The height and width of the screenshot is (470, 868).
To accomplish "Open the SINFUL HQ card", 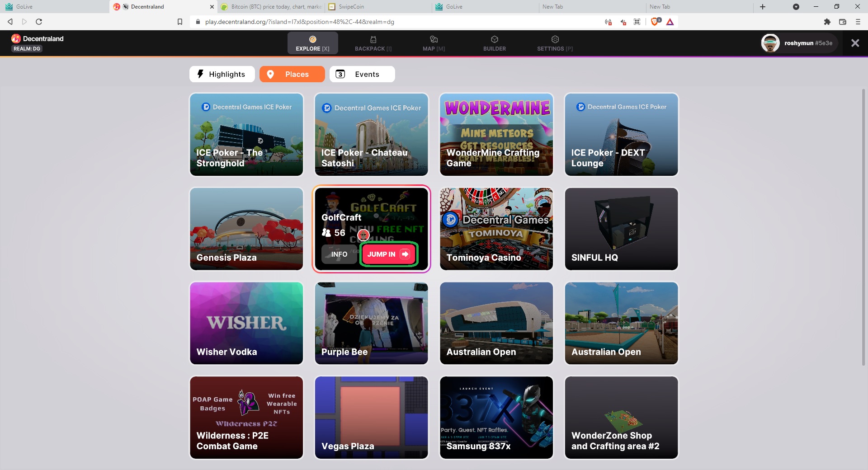I will [x=621, y=229].
